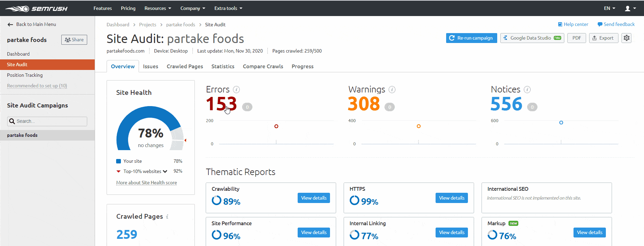The height and width of the screenshot is (246, 644).
Task: Click the 153 errors count
Action: point(221,104)
